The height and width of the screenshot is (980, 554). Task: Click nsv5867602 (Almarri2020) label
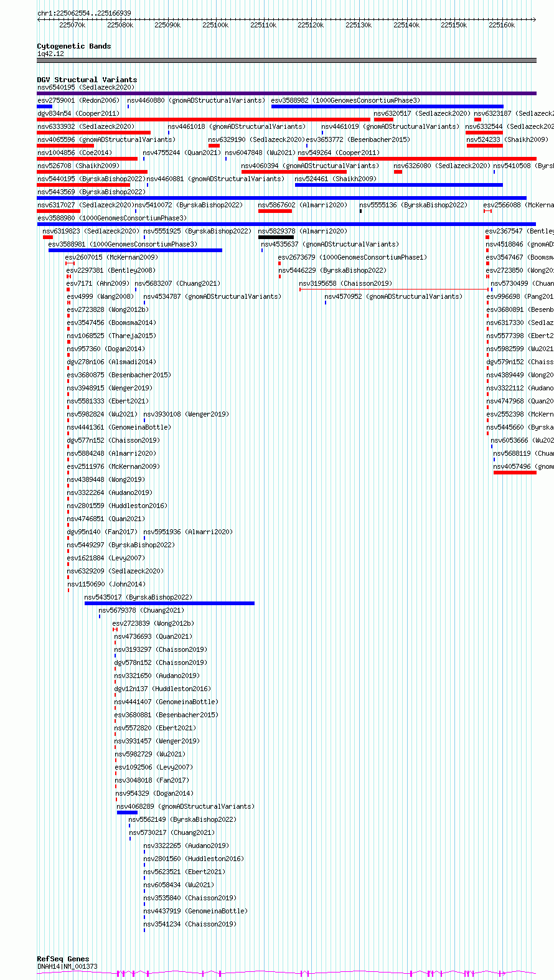(x=303, y=205)
